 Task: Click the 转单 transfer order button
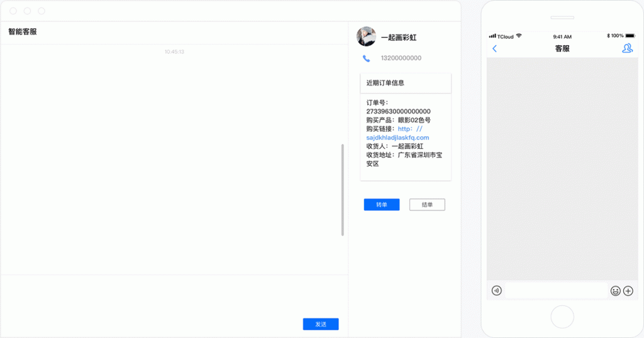click(x=382, y=205)
